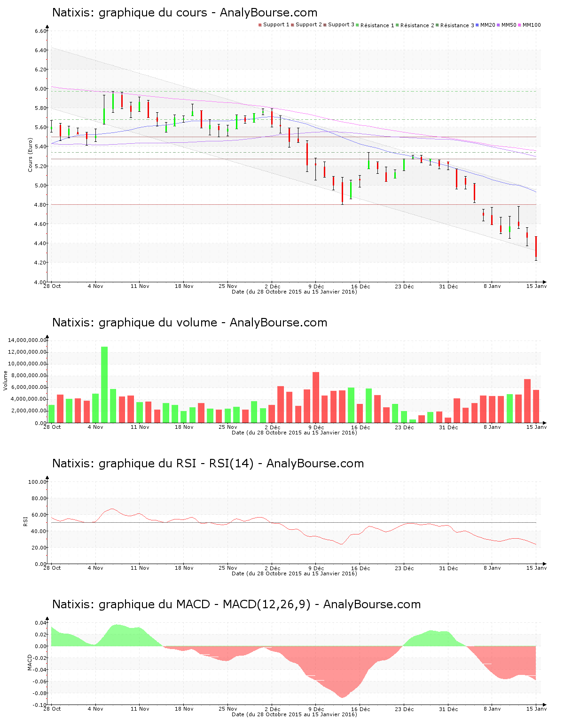Click the Résistance 2 legend green square
Image resolution: width=564 pixels, height=728 pixels.
click(x=397, y=25)
